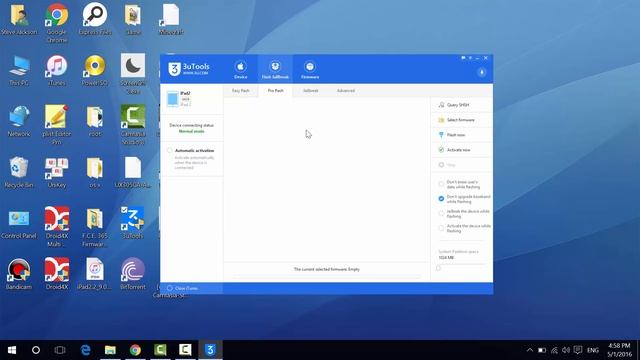Click Close iTunes in the bottom bar
The width and height of the screenshot is (640, 360).
tap(182, 288)
